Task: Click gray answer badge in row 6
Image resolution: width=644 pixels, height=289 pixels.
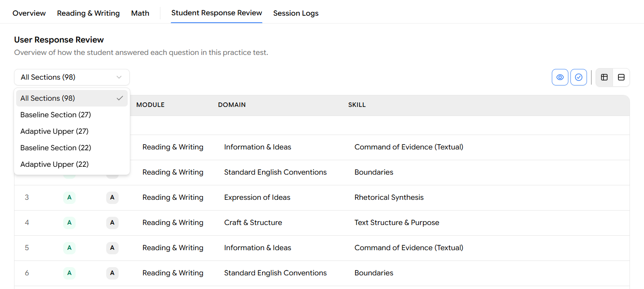Action: tap(112, 273)
